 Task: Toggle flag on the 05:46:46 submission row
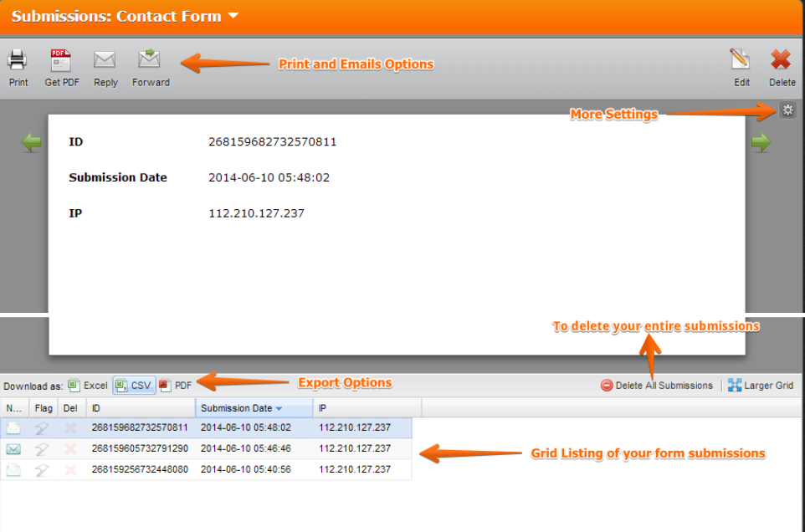click(x=43, y=449)
